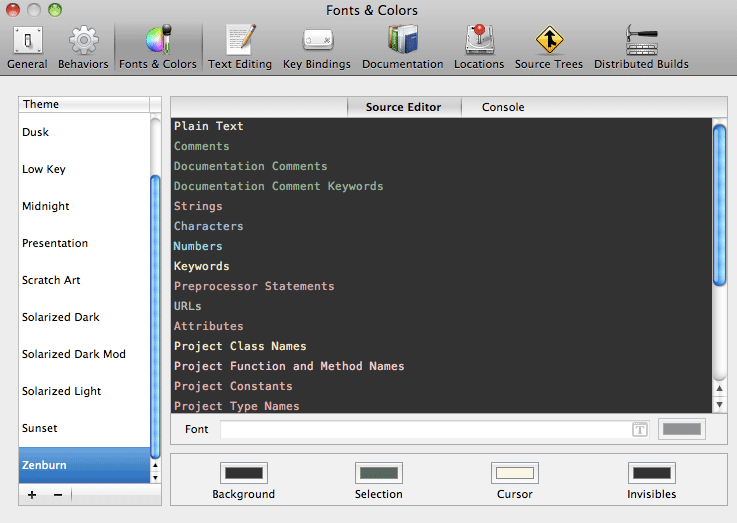Open Distributed Builds preferences
The height and width of the screenshot is (523, 737).
[641, 47]
